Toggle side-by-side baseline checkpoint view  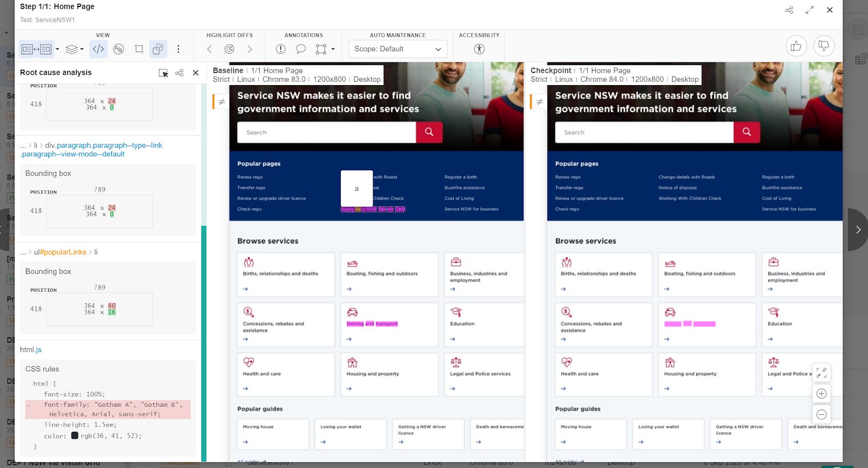(x=36, y=49)
